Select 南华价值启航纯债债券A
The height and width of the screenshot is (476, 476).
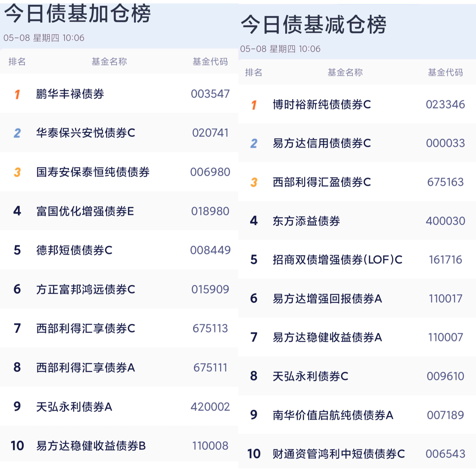pyautogui.click(x=333, y=415)
